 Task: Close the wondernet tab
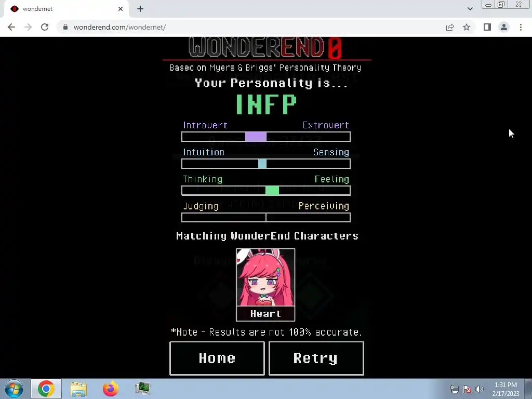[x=121, y=9]
